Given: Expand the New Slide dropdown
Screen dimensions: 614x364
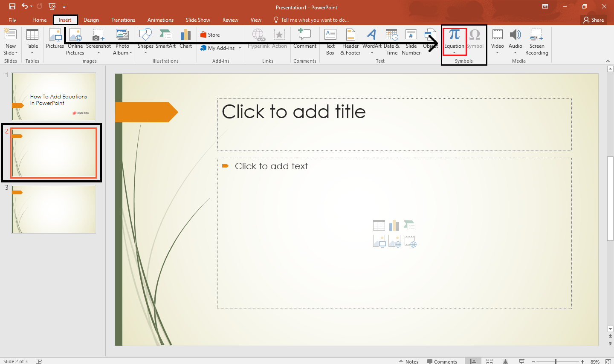Looking at the screenshot, I should click(x=11, y=53).
